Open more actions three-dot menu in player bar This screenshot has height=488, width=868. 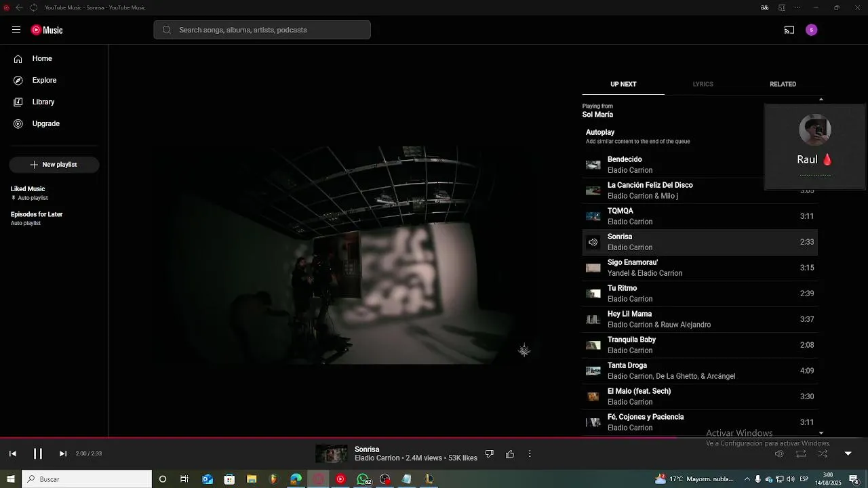click(x=530, y=454)
